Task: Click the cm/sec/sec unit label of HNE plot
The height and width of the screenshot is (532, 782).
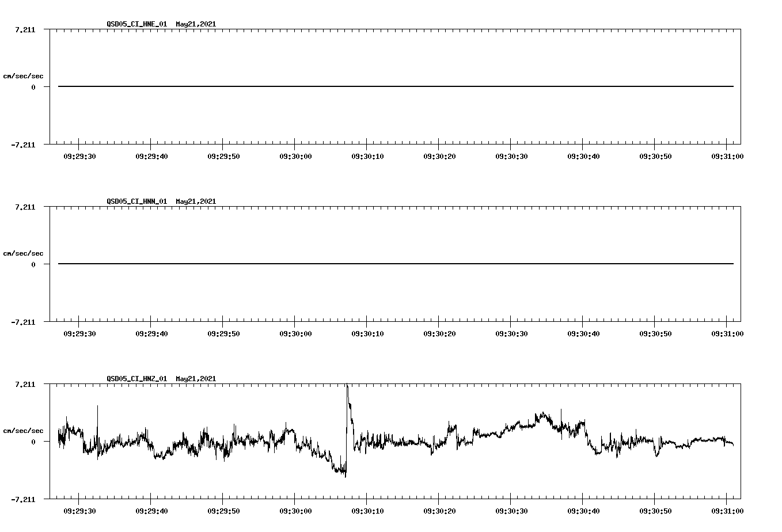Action: coord(23,76)
